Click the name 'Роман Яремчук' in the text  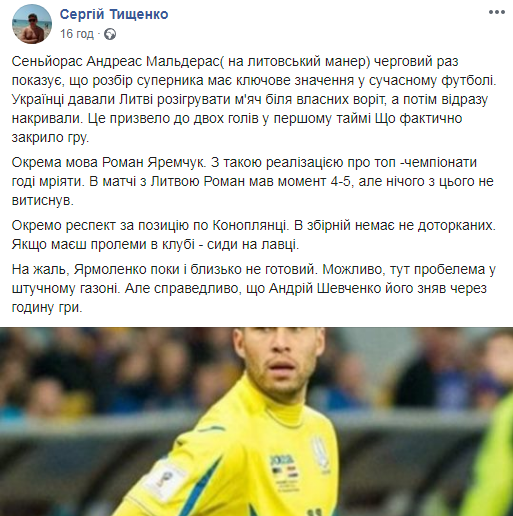click(152, 162)
